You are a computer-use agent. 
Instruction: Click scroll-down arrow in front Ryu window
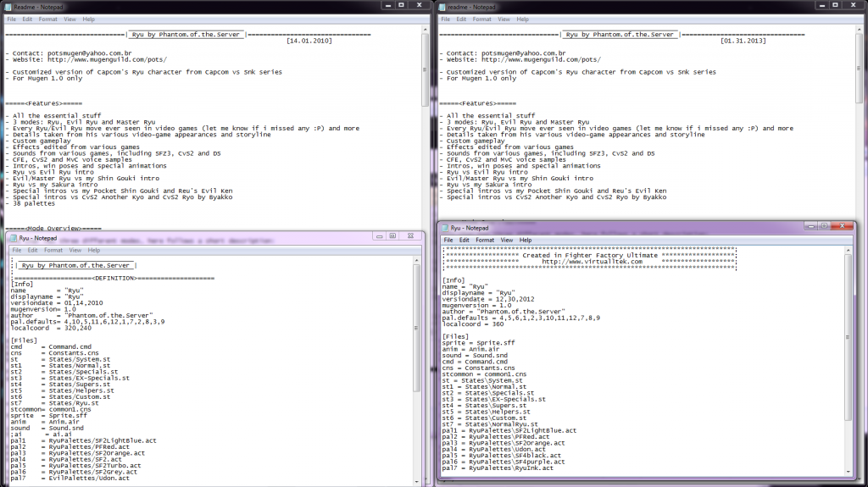848,472
